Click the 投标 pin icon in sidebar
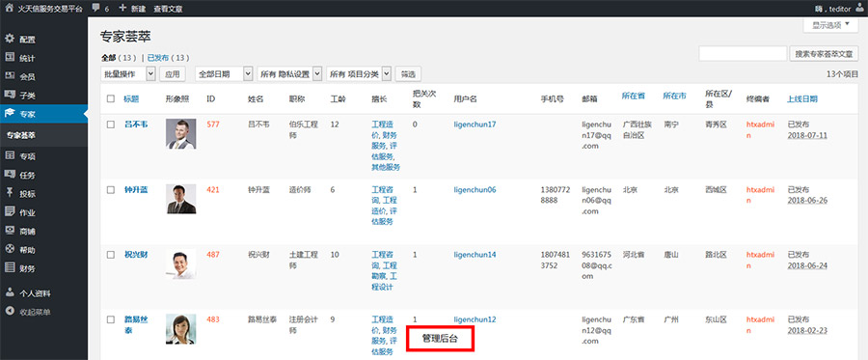This screenshot has height=360, width=868. [10, 193]
